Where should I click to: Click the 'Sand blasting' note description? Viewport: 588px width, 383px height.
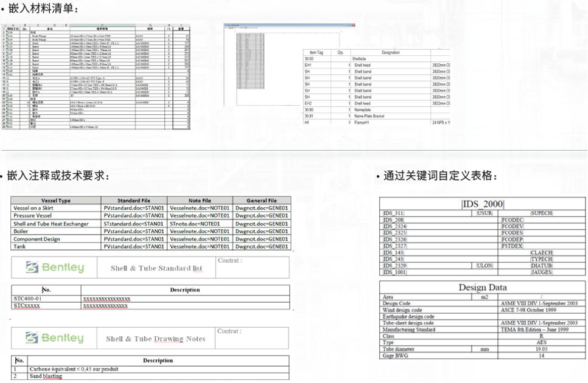click(x=46, y=376)
